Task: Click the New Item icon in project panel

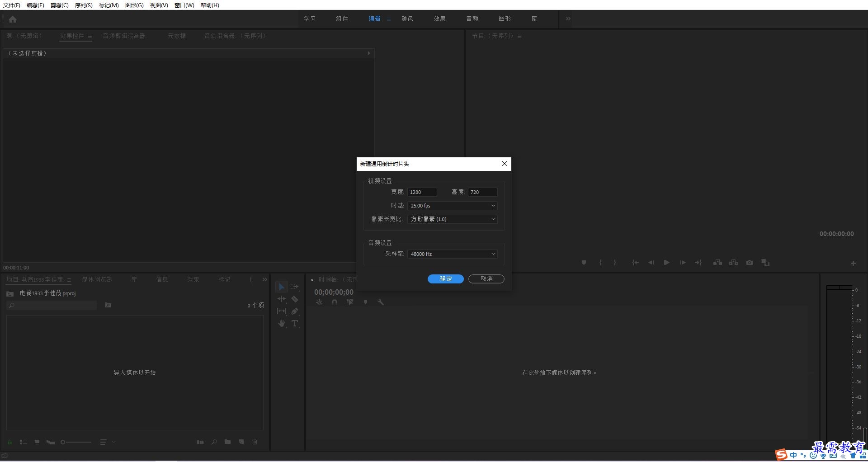Action: click(x=241, y=442)
